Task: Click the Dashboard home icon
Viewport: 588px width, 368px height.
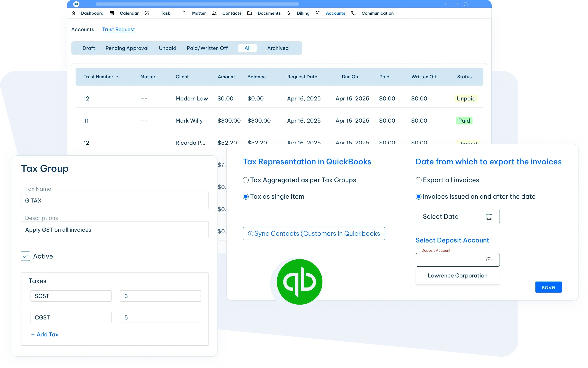Action: (73, 13)
